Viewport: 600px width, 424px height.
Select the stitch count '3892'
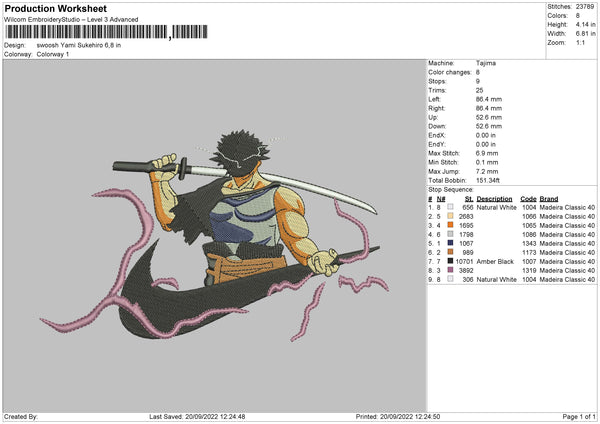point(466,271)
